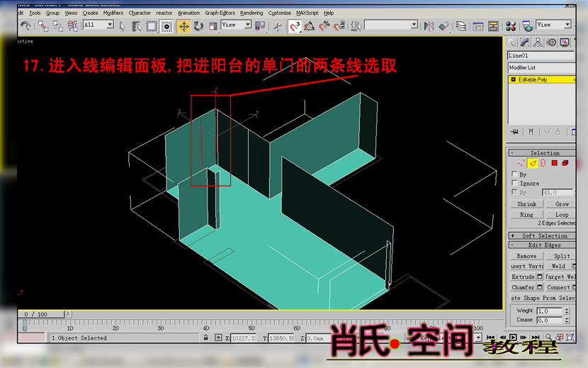This screenshot has width=588, height=368.
Task: Click the Render Scene teapot icon
Action: (528, 26)
